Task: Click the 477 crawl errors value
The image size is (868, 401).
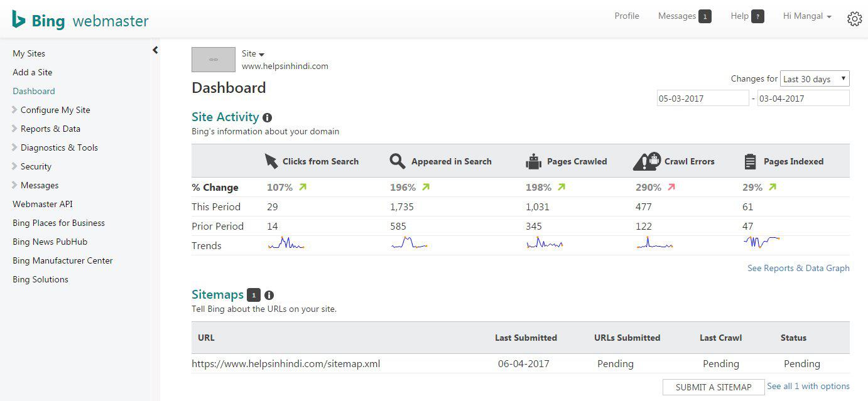Action: click(644, 206)
